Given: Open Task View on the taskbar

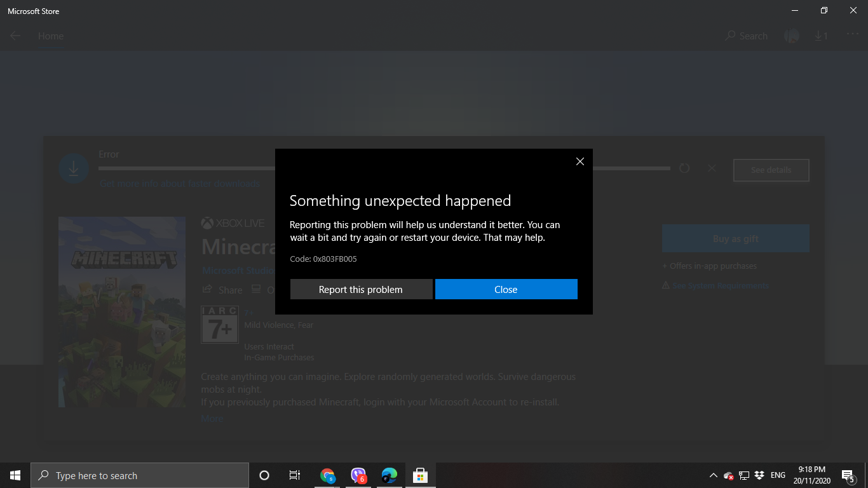Looking at the screenshot, I should [x=295, y=475].
